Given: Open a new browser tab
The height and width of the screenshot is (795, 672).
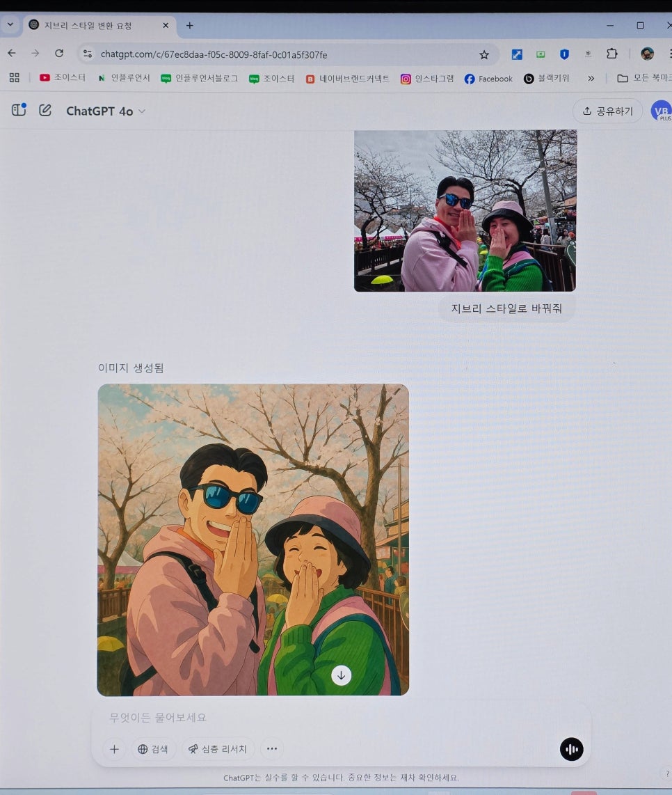Looking at the screenshot, I should 189,25.
